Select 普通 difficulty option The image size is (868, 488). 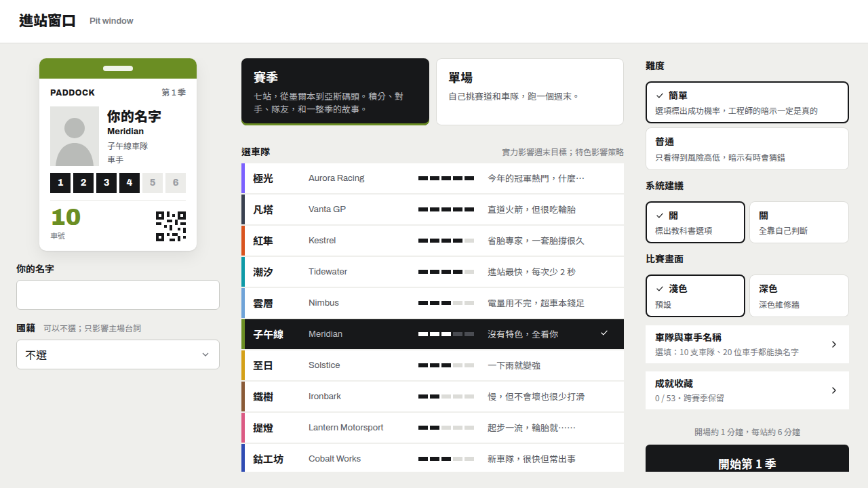pos(747,149)
